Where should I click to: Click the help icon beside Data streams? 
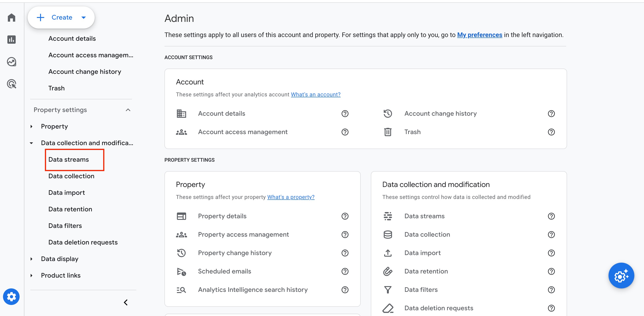(x=551, y=216)
